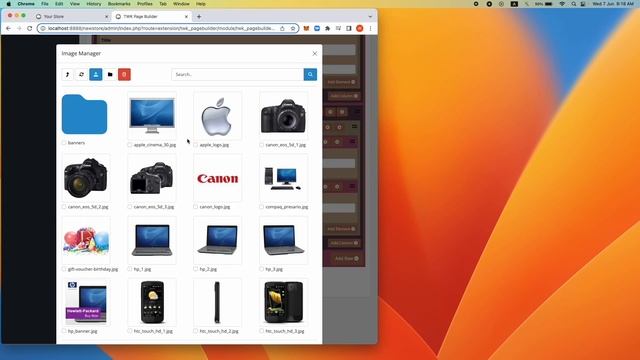Go up to the parent folder in Image Manager
The height and width of the screenshot is (360, 640).
[x=67, y=74]
